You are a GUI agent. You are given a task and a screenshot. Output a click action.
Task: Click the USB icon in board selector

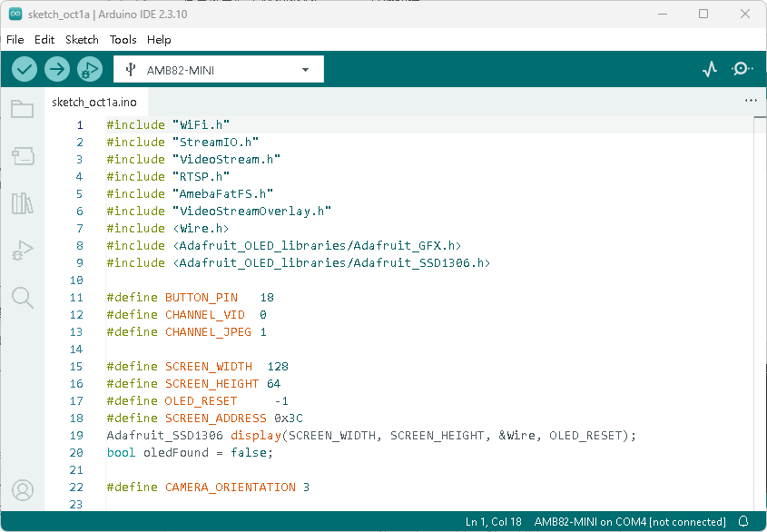tap(130, 70)
